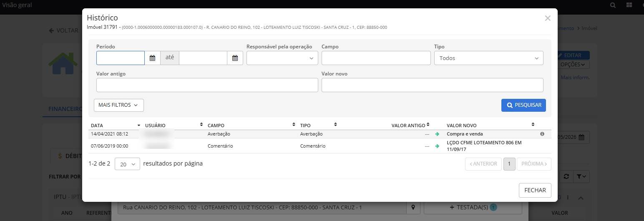Screen dimensions: 644x221
Task: Go to PRÓXIMA page
Action: (x=534, y=164)
